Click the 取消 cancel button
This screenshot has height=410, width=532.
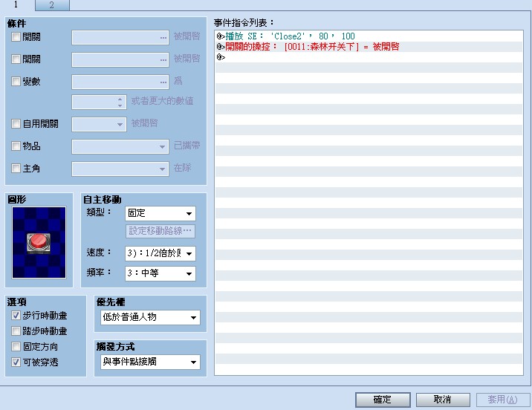pos(443,400)
